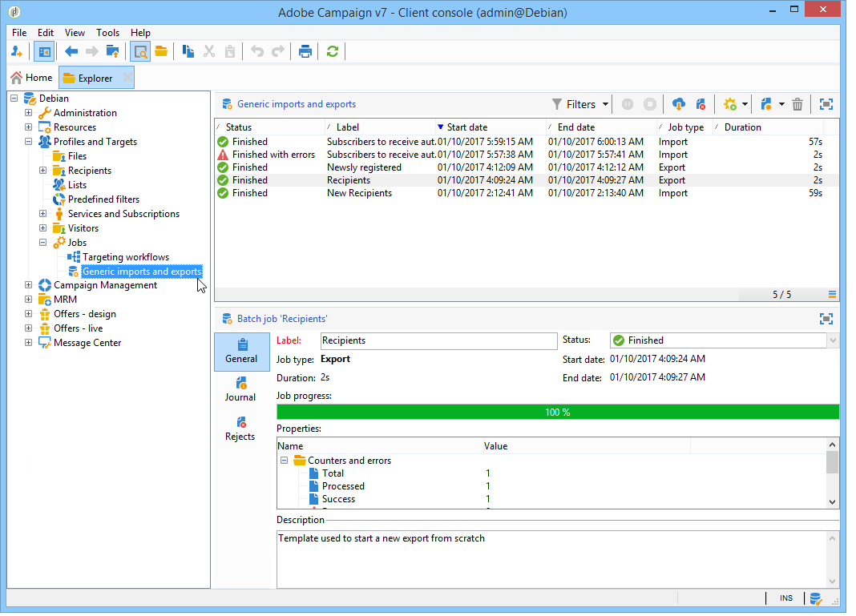
Task: Click the cut scissors icon
Action: pos(209,52)
